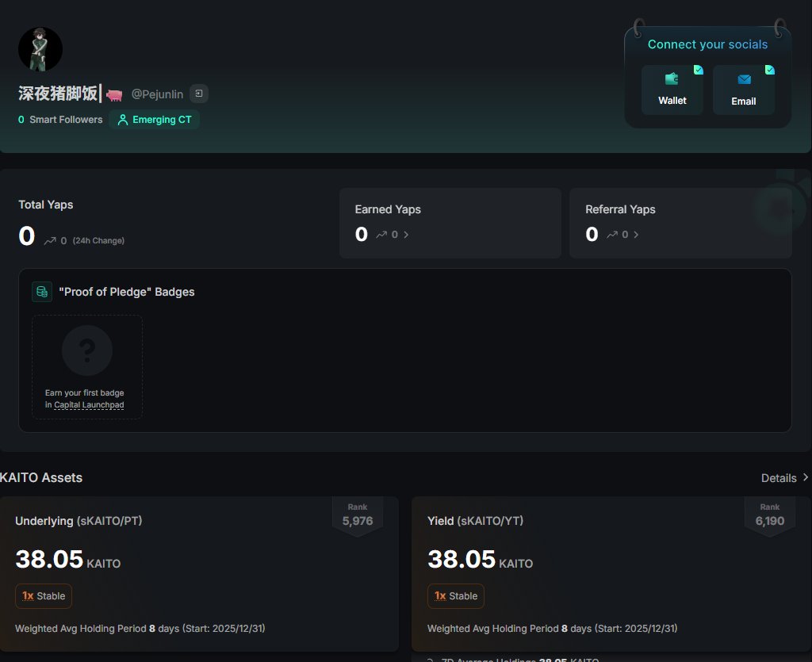Open the Capital Launchpad link
This screenshot has width=812, height=662.
89,405
